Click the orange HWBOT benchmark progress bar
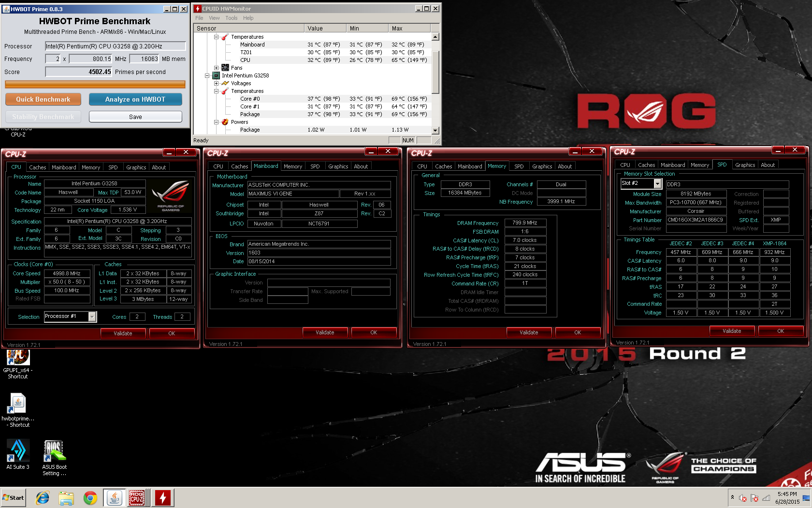 [95, 84]
